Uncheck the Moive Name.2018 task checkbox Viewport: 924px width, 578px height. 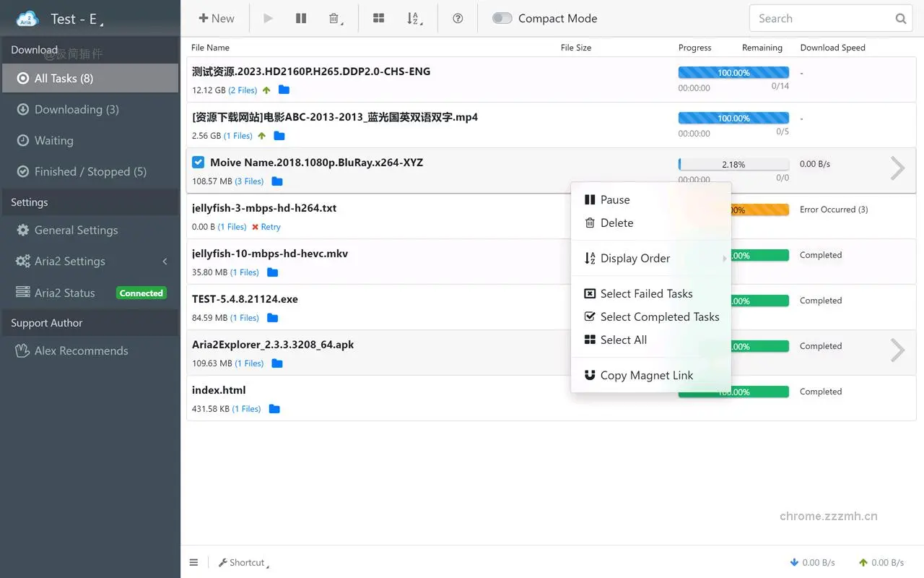click(x=198, y=163)
